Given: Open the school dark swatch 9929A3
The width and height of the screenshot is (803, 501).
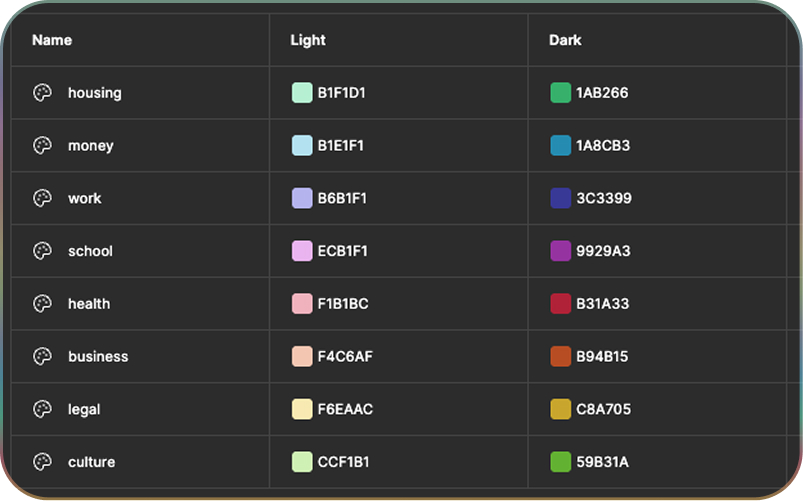Looking at the screenshot, I should (561, 251).
